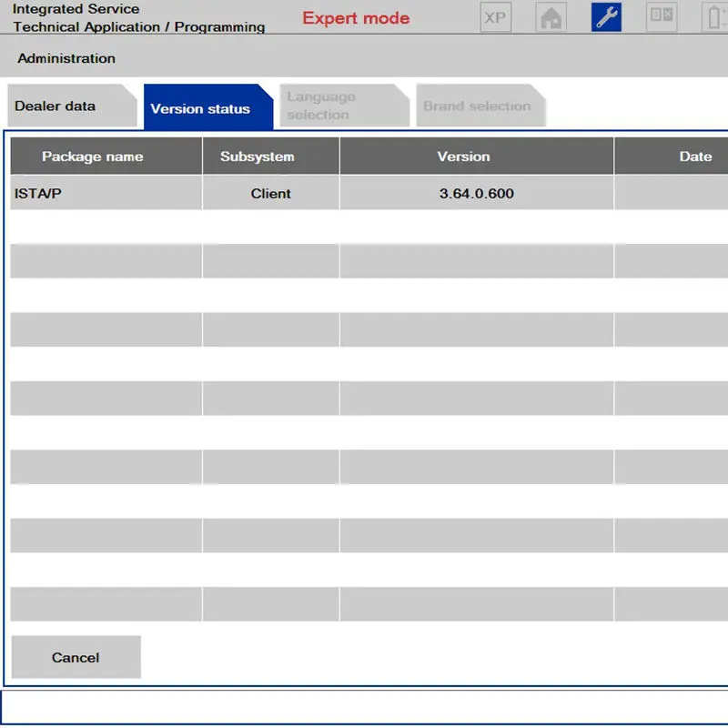Click the XP icon in the top toolbar
728x728 pixels.
point(495,17)
